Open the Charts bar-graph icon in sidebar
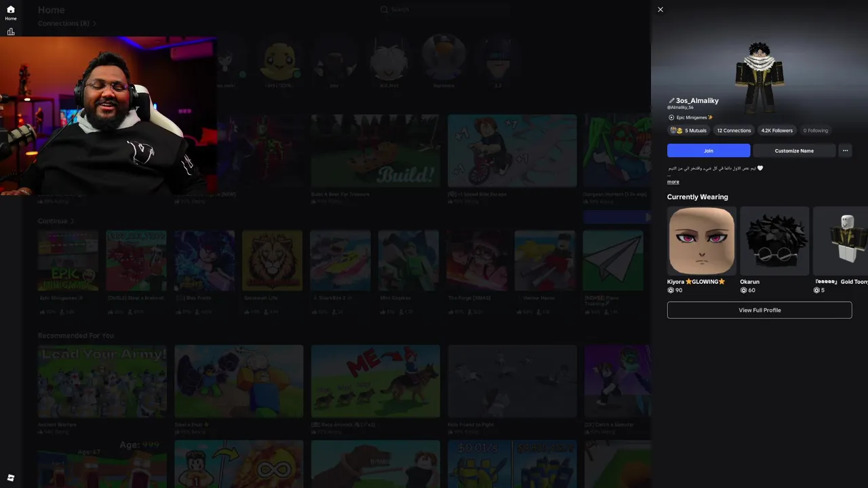Image resolution: width=868 pixels, height=488 pixels. click(x=11, y=32)
